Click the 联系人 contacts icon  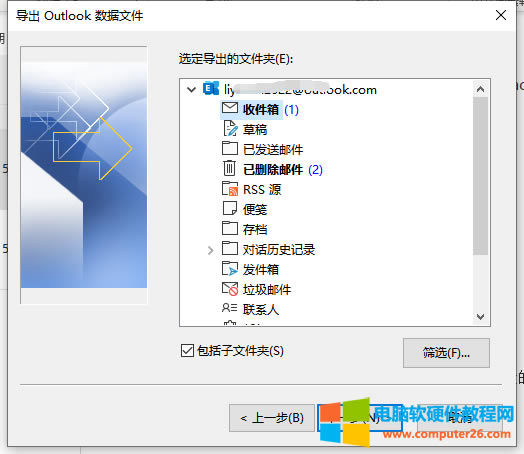[x=230, y=308]
